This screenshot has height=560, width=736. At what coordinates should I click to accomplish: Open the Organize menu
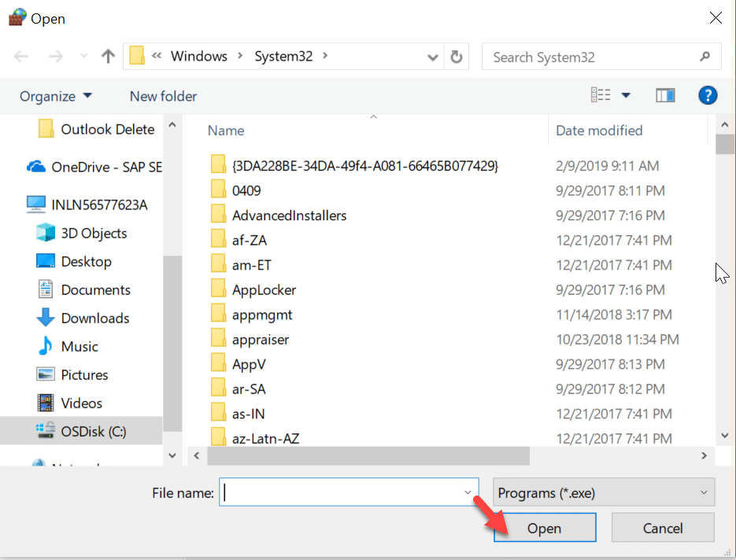55,96
